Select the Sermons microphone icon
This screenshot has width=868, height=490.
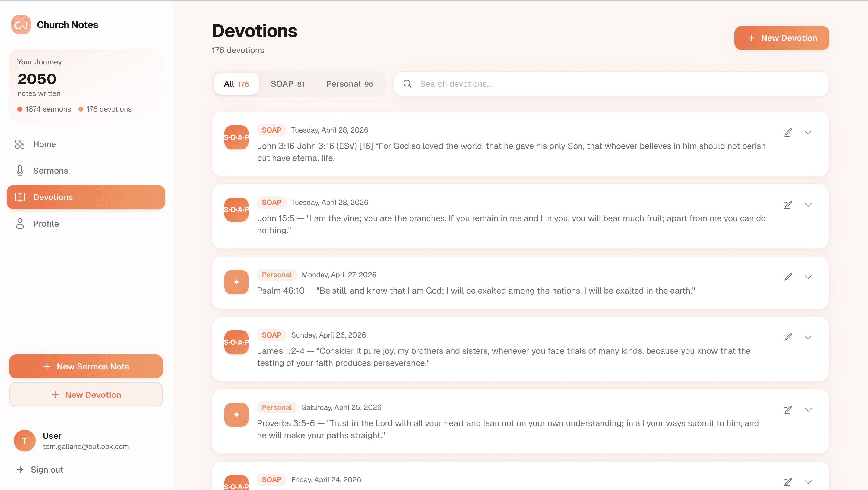tap(20, 170)
